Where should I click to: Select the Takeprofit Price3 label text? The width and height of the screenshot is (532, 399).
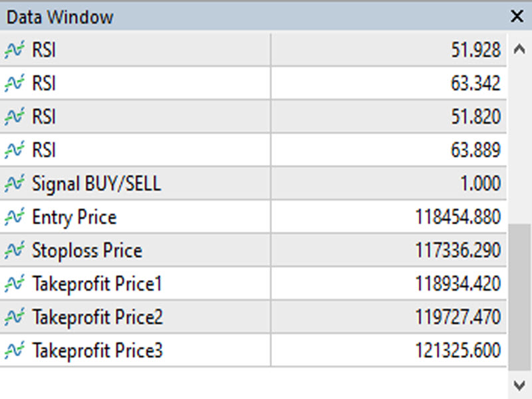click(97, 350)
